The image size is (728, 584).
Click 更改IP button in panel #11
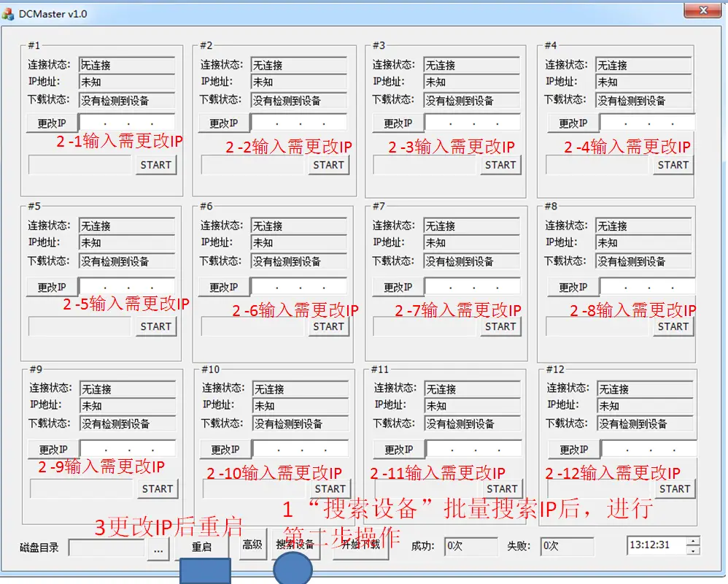[398, 449]
